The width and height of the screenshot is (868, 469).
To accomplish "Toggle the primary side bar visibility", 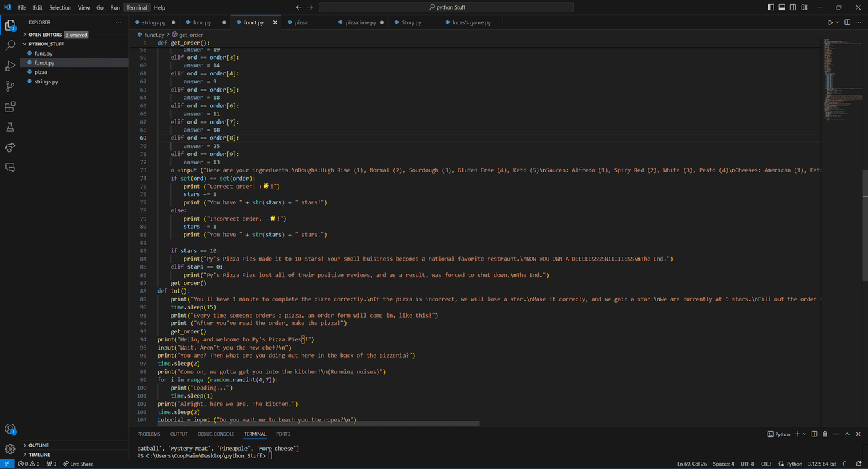I will [771, 7].
